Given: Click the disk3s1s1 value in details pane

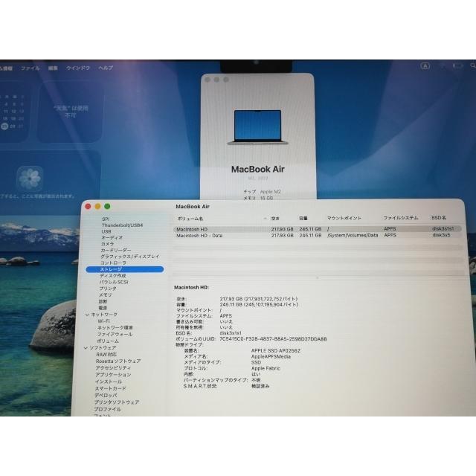Looking at the screenshot, I should (231, 333).
